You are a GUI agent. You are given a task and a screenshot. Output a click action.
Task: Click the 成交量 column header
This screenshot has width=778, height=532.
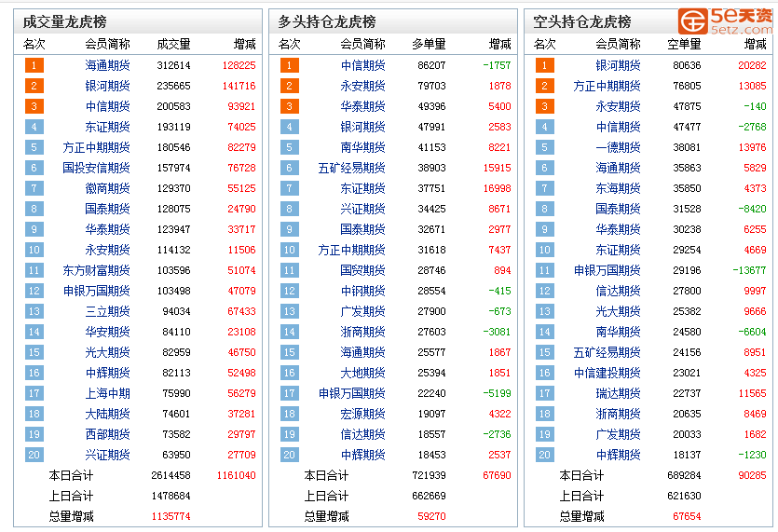[173, 44]
